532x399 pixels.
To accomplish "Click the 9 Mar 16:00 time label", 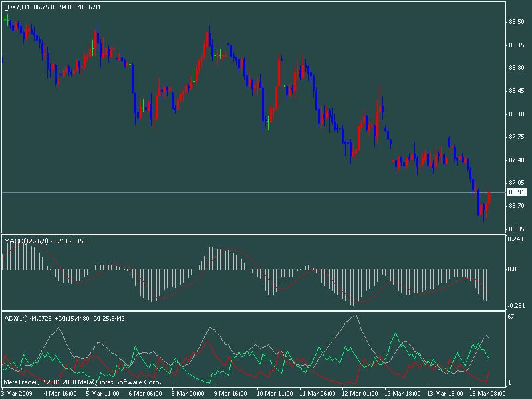I will 231,394.
